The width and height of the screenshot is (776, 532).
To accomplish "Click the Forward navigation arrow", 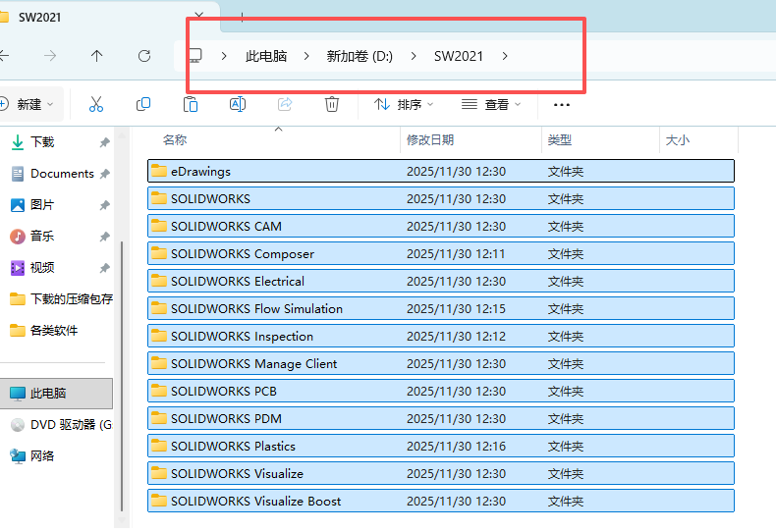I will (x=50, y=56).
